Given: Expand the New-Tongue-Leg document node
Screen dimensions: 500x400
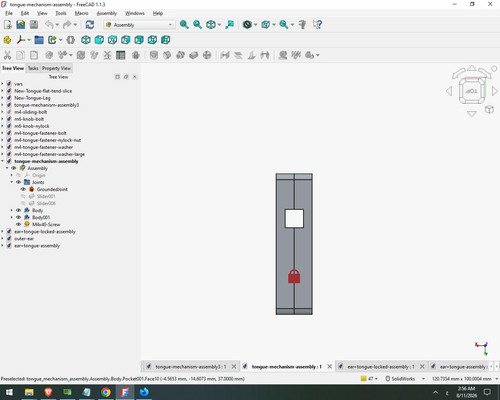Looking at the screenshot, I should (3, 98).
